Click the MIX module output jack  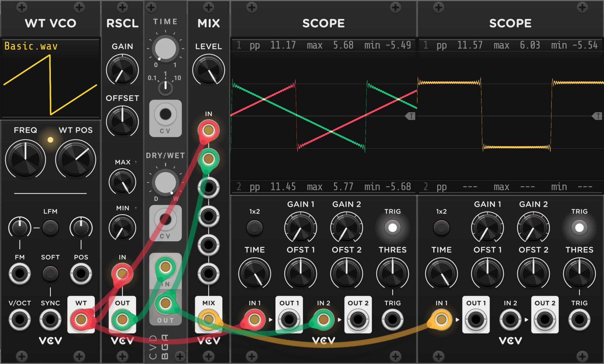coord(208,320)
